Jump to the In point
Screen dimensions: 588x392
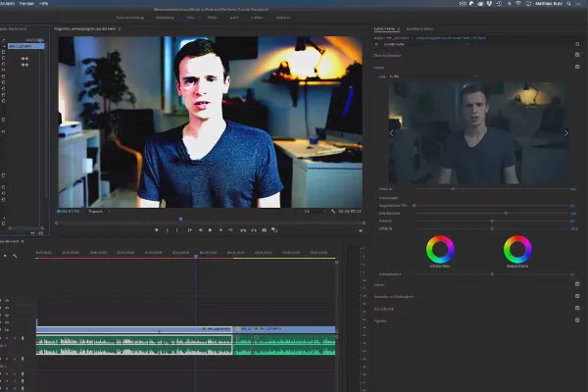coord(190,230)
